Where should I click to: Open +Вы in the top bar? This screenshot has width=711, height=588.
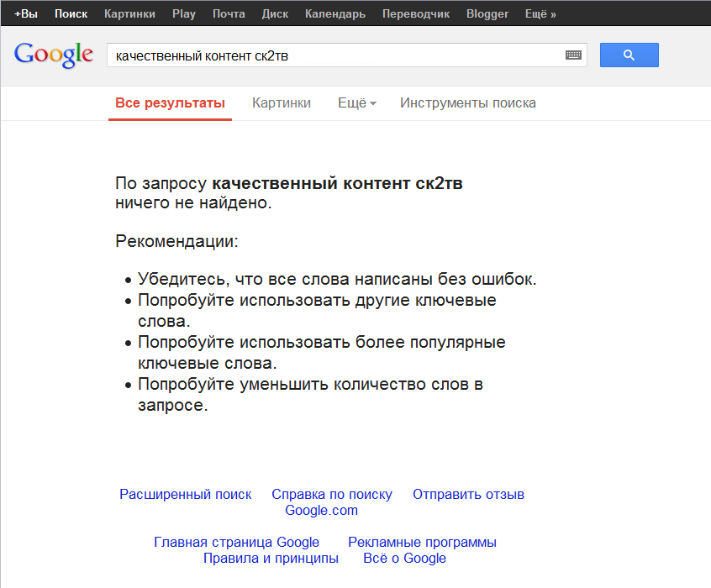26,13
